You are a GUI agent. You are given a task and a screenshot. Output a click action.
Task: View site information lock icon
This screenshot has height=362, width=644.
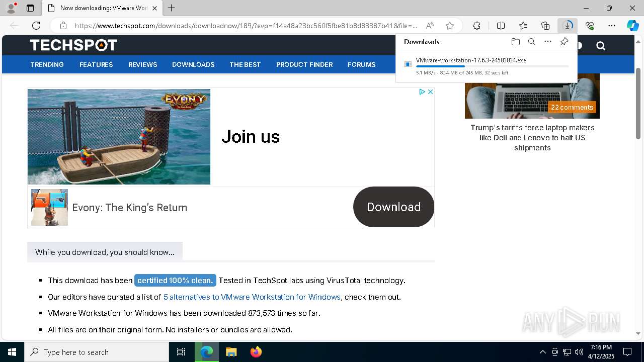click(63, 26)
